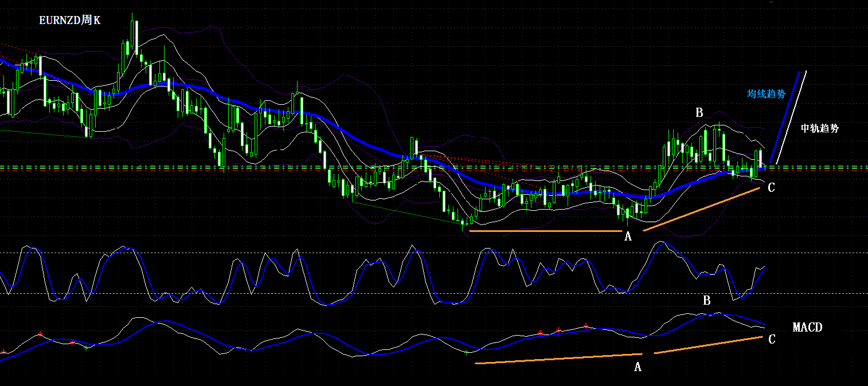The height and width of the screenshot is (386, 868).
Task: Select the "EURNZD周K" chart title label
Action: [x=69, y=20]
